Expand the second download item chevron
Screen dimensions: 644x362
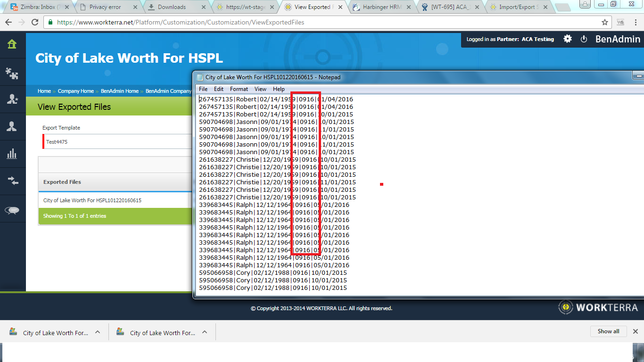[205, 332]
